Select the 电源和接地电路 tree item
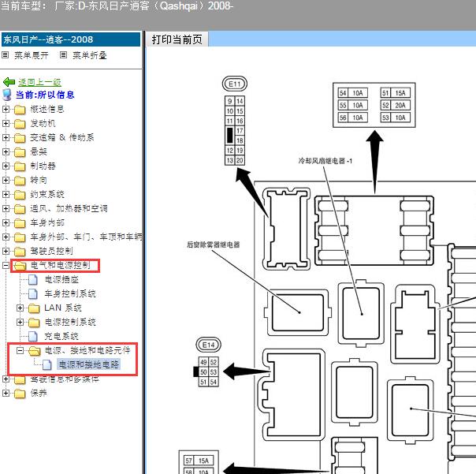 88,364
